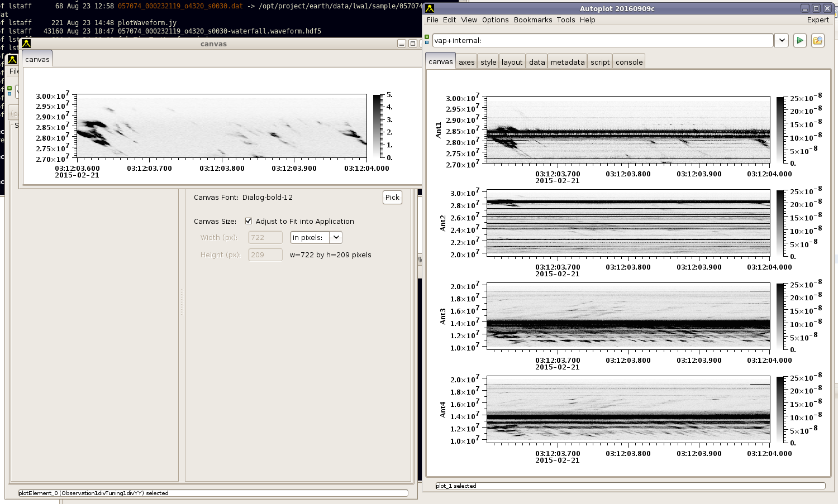Switch to the script tab
838x504 pixels.
click(600, 62)
